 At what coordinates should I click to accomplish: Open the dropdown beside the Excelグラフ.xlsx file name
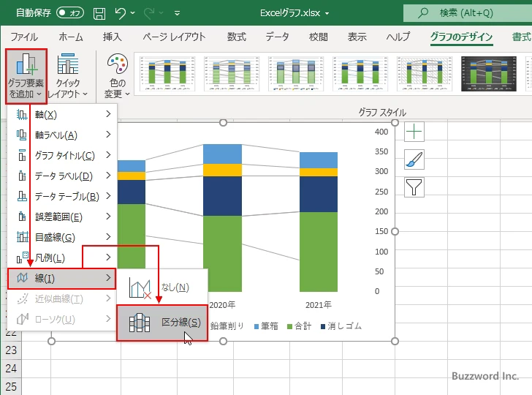[x=327, y=14]
